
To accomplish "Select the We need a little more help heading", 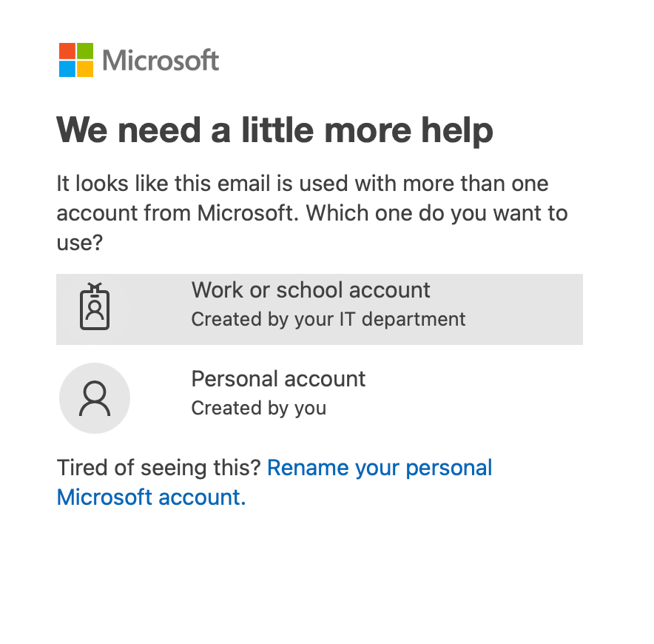I will (x=274, y=130).
